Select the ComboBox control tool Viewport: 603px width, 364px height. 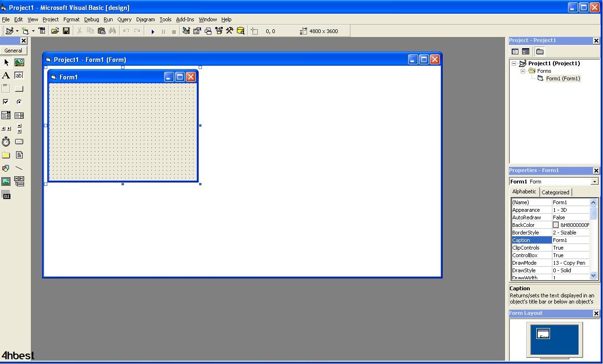[6, 115]
